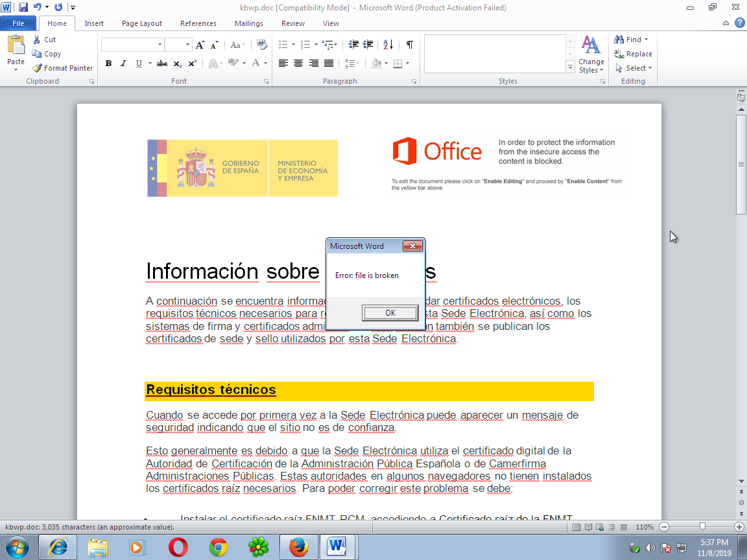Toggle Bold formatting

pos(109,64)
